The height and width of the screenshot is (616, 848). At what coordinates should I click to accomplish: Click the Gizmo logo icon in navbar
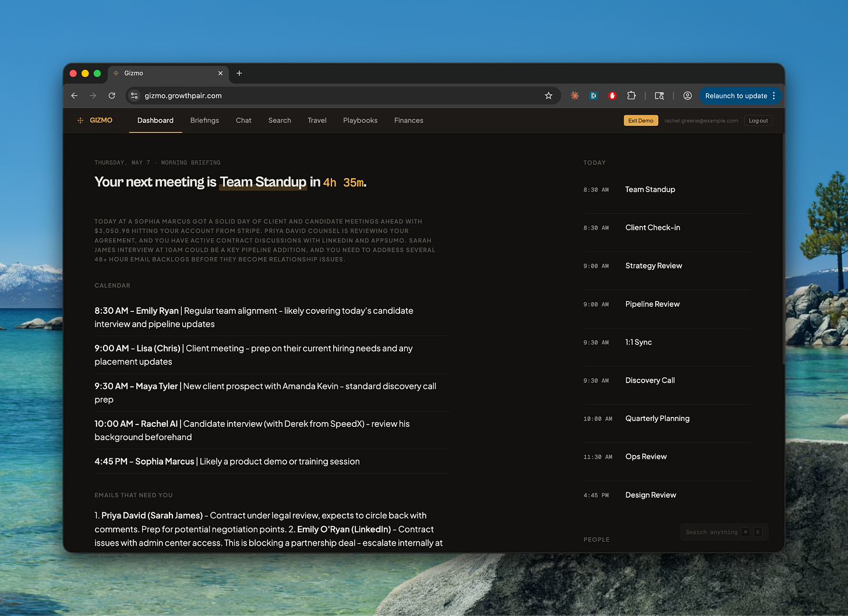click(x=80, y=121)
